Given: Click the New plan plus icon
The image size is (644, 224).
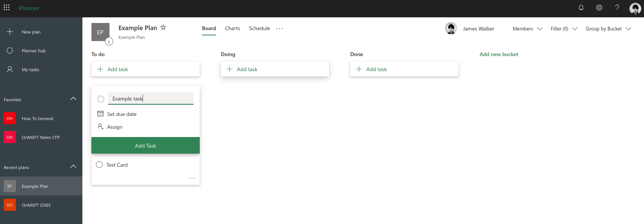Looking at the screenshot, I should (x=10, y=32).
